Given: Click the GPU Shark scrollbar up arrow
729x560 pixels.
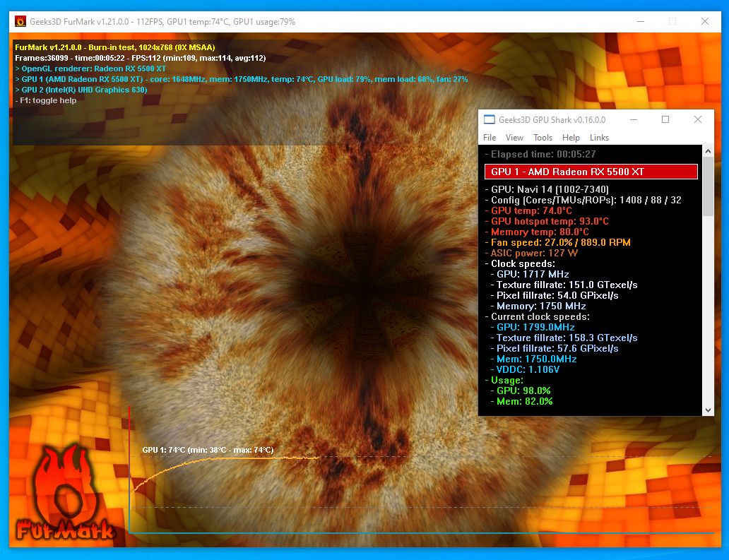Looking at the screenshot, I should [708, 151].
